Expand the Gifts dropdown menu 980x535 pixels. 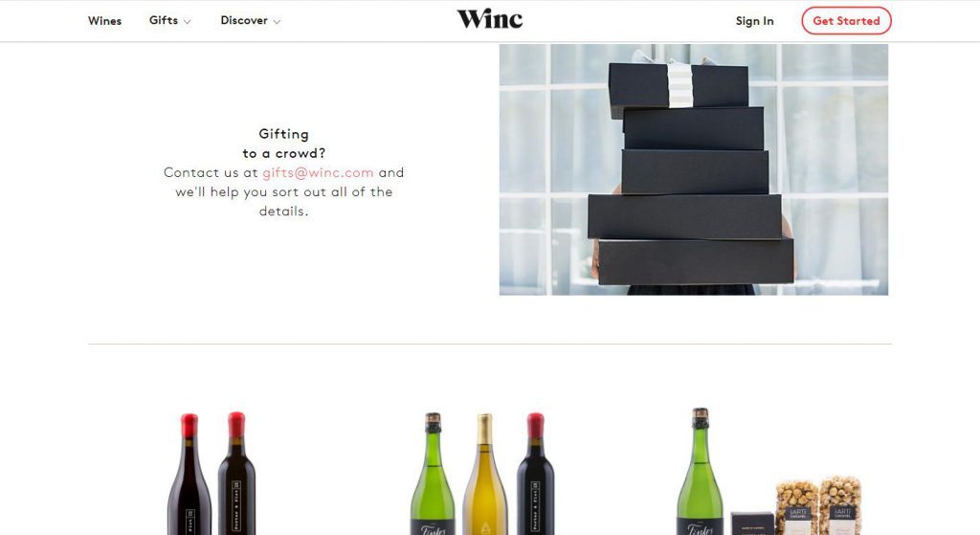click(x=169, y=21)
